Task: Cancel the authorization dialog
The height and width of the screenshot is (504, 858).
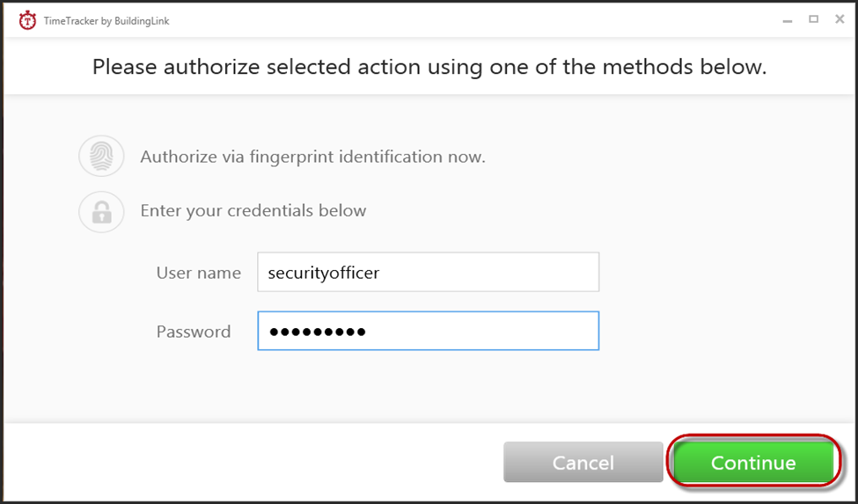Action: (583, 463)
